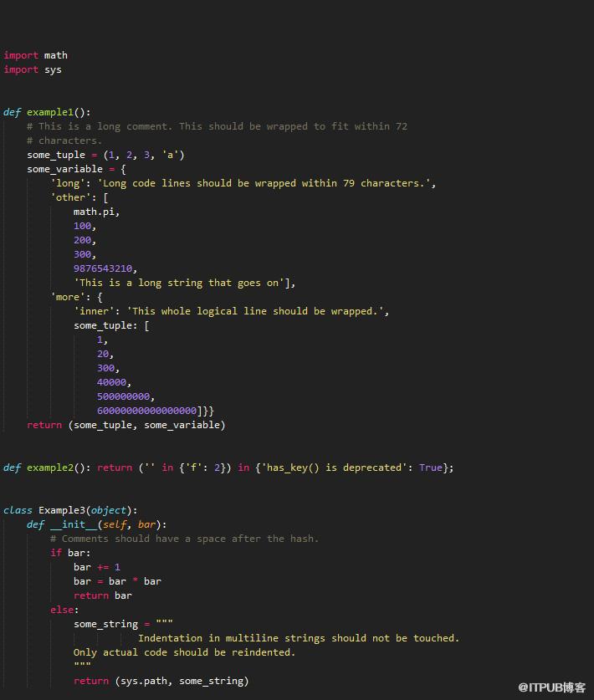Click the 'if bar:' statement
The height and width of the screenshot is (700, 594).
coord(70,553)
